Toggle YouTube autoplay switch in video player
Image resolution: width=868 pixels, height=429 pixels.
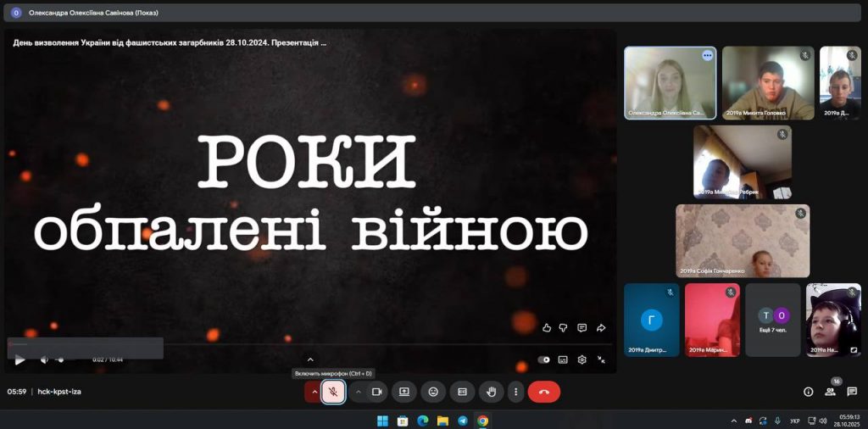[543, 359]
